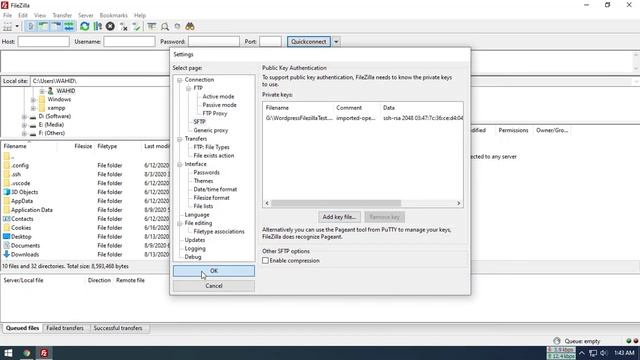Toggle remote directory tree icon
The height and width of the screenshot is (360, 640).
point(56,27)
